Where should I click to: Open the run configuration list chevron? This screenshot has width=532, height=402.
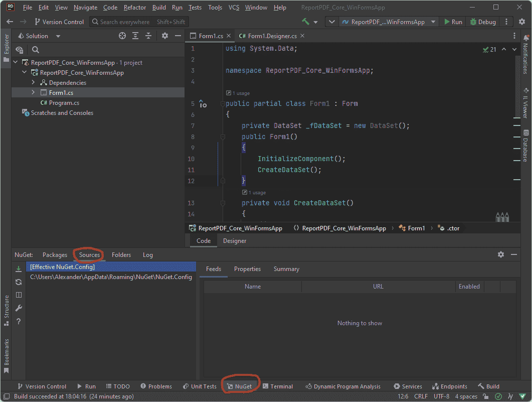331,22
